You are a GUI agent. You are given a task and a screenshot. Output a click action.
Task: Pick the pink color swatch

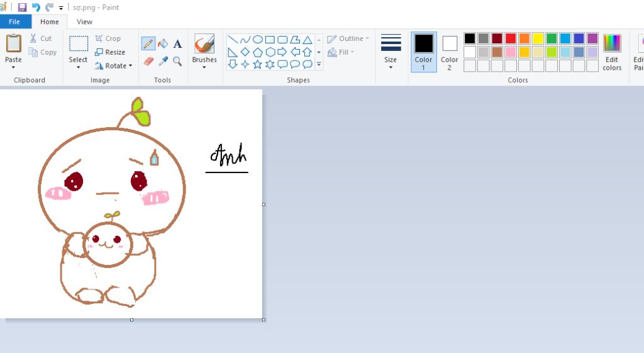[x=511, y=52]
